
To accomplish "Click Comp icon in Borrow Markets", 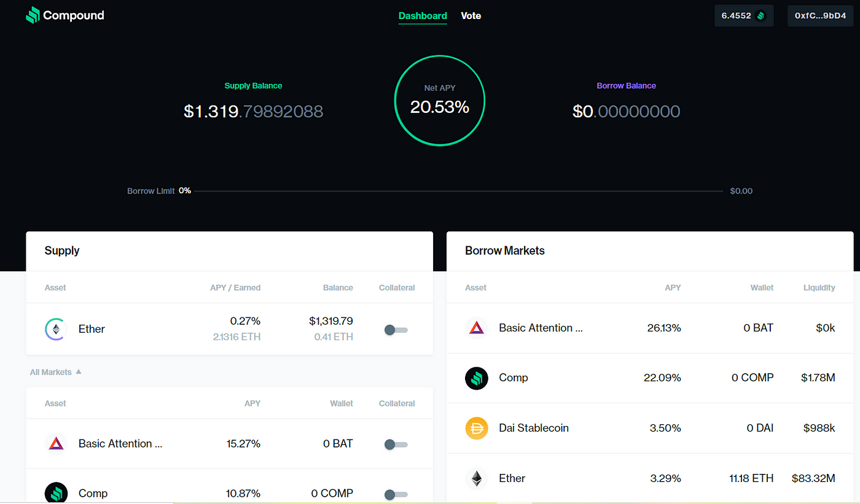I will (x=477, y=378).
